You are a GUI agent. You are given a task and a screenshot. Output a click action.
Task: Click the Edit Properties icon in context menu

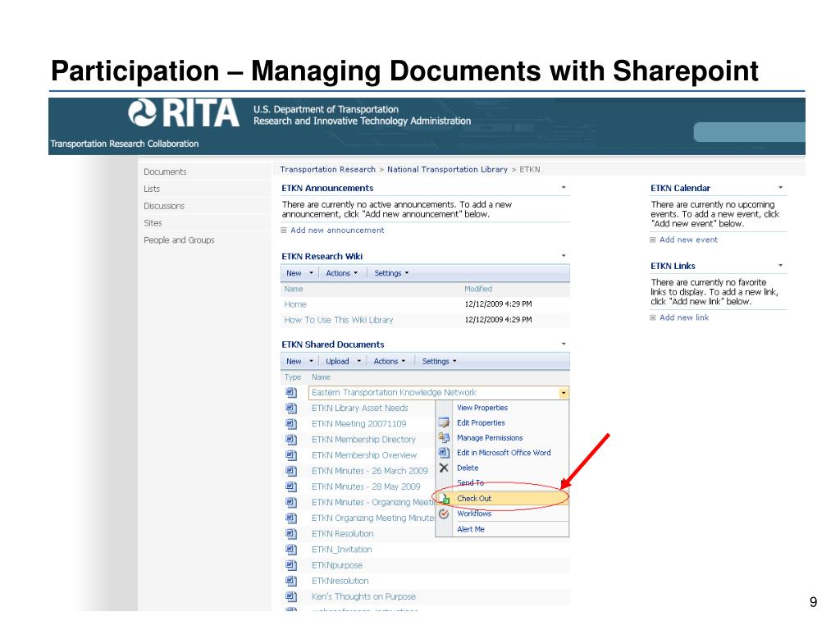[x=444, y=422]
